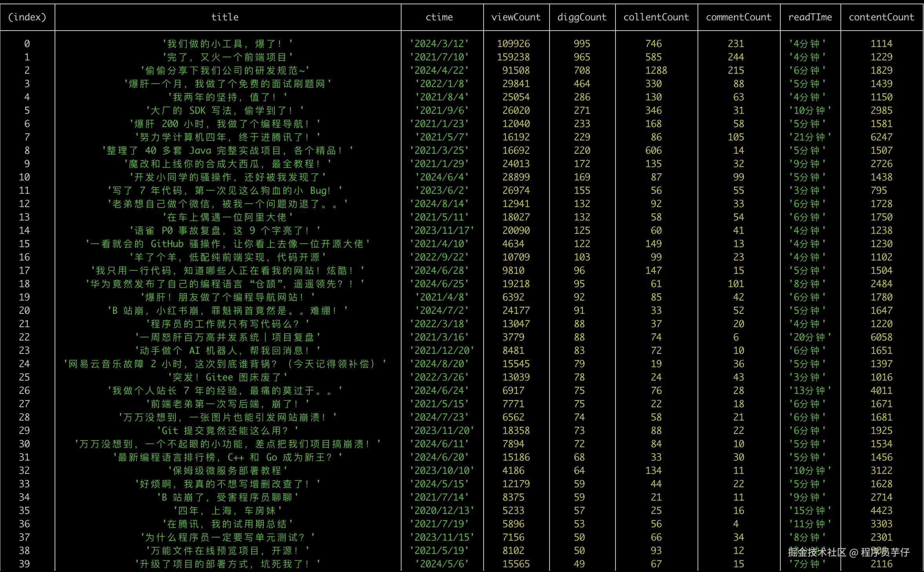Click viewCount value 159238
Viewport: 924px width, 572px height.
[x=513, y=57]
